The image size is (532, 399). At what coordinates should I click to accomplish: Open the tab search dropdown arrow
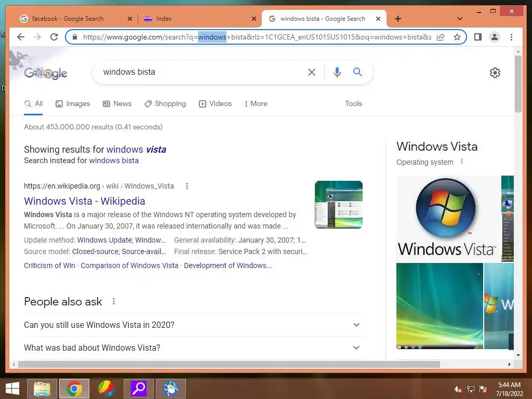pyautogui.click(x=459, y=19)
